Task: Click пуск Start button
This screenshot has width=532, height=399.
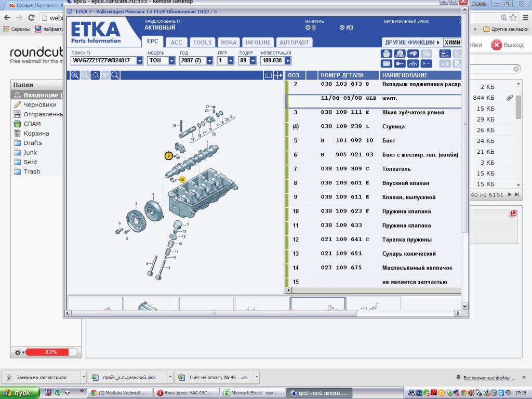Action: point(20,393)
